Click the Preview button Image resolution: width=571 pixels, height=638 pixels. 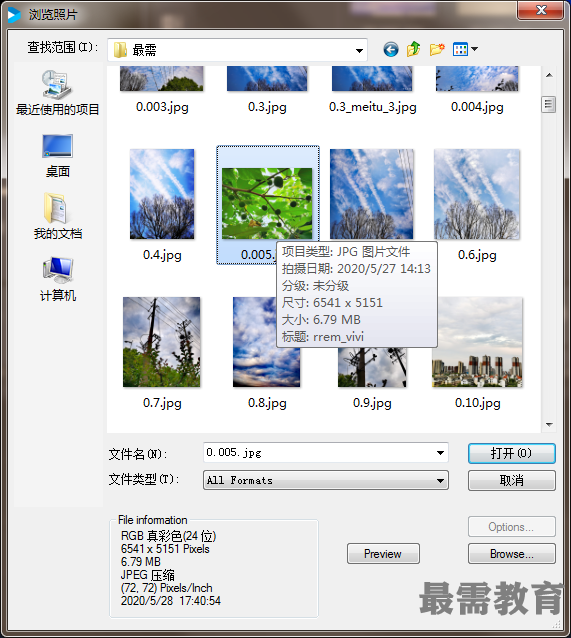click(383, 553)
